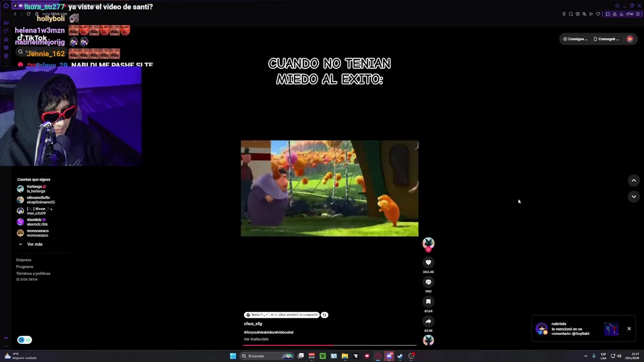Viewport: 644px width, 362px height.
Task: Click the reposted-by label above chux_xfg
Action: [x=282, y=315]
